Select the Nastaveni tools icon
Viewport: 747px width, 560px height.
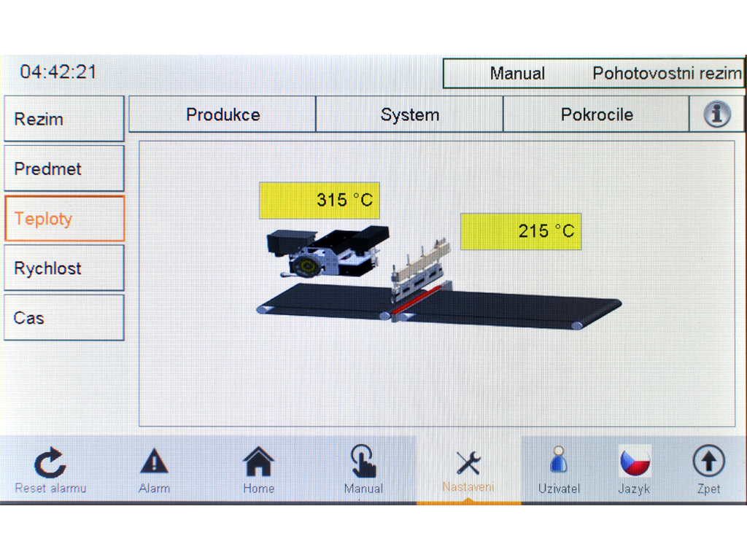[468, 464]
